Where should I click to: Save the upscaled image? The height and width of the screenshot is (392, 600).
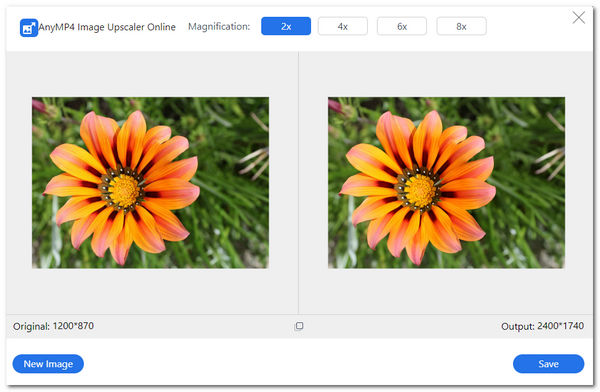coord(548,364)
